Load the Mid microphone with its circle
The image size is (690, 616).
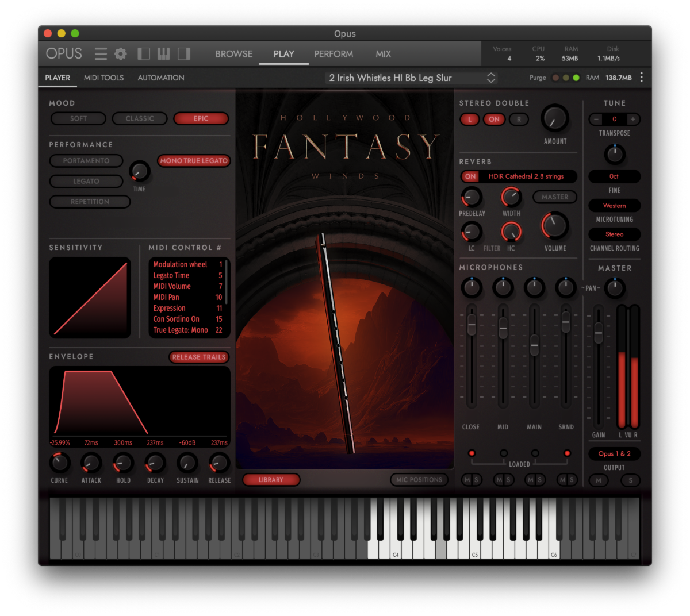point(504,453)
